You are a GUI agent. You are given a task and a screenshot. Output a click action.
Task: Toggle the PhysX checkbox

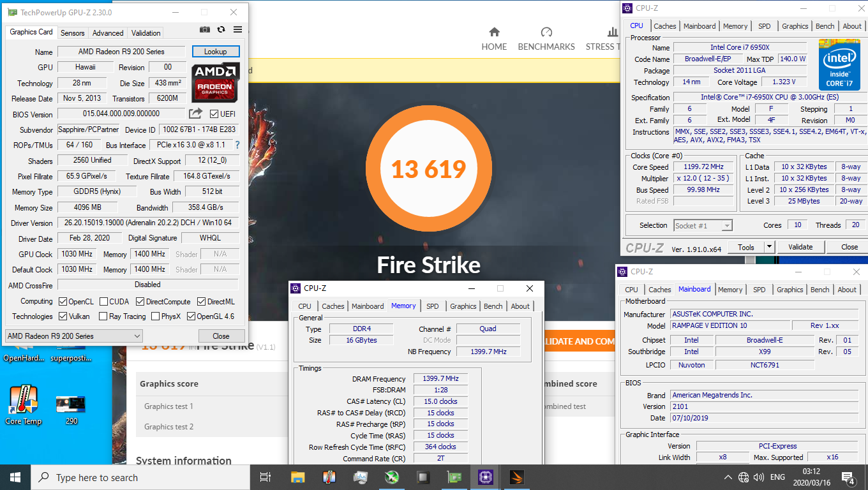click(155, 316)
